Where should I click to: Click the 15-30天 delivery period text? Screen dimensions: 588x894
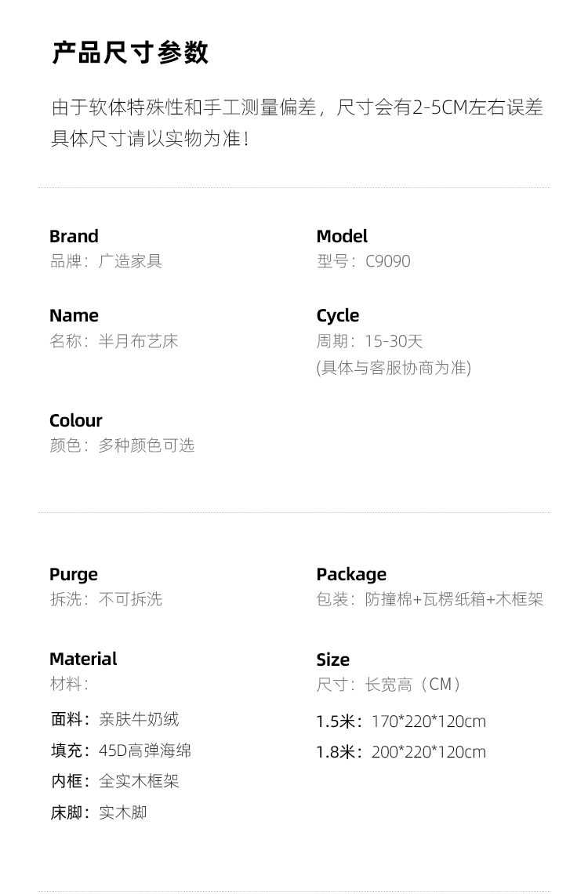tap(394, 341)
